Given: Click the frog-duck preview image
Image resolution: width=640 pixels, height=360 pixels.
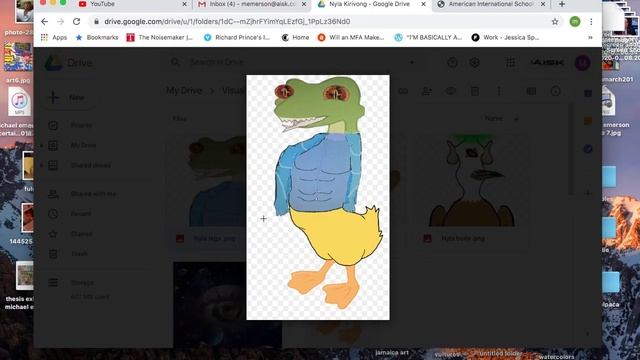Looking at the screenshot, I should click(318, 197).
